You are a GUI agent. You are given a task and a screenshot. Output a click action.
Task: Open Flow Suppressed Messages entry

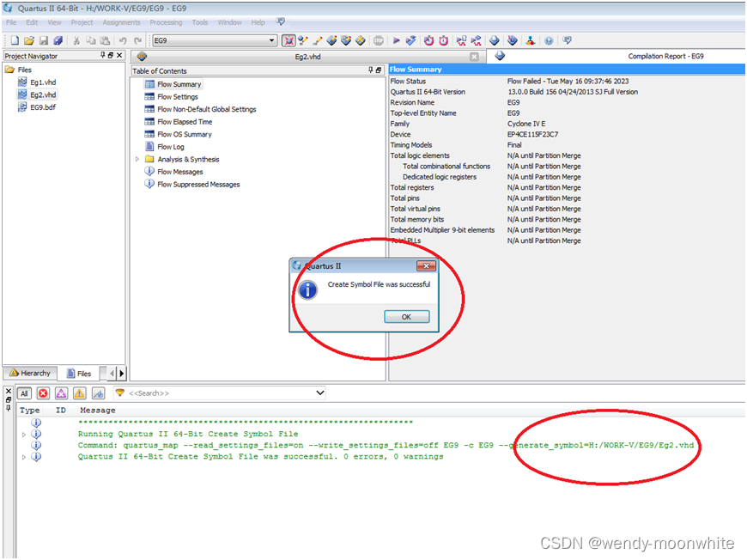tap(198, 185)
